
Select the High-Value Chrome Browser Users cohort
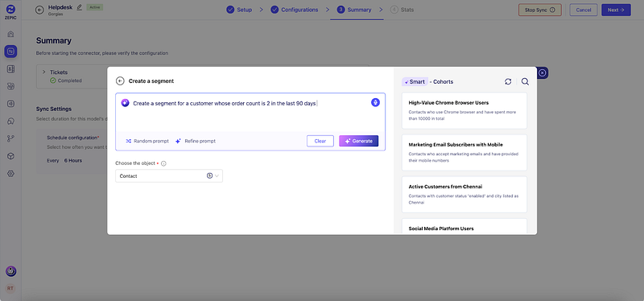[x=464, y=111]
